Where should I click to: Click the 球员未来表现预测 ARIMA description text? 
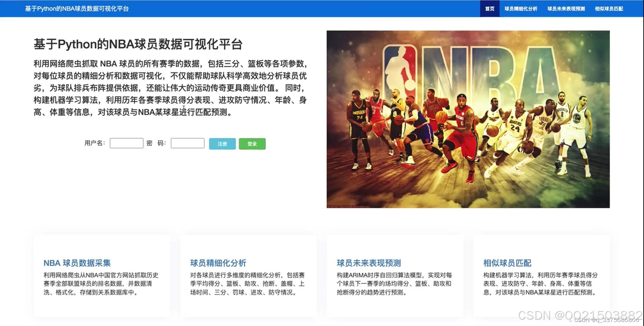395,283
